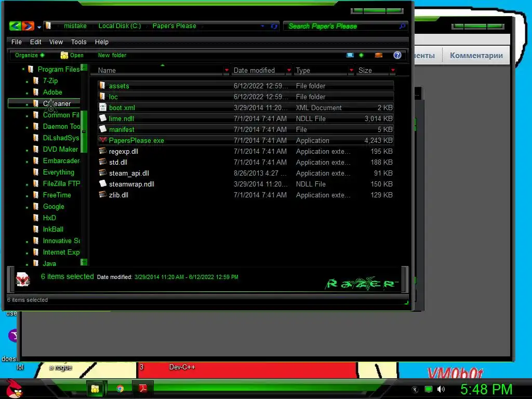Select InkBall folder in the tree

tap(53, 229)
